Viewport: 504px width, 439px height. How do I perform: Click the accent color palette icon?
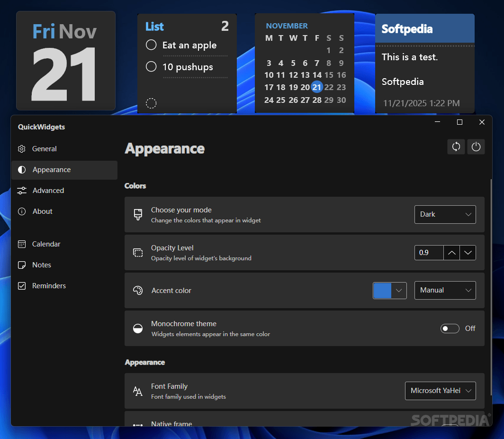tap(137, 290)
